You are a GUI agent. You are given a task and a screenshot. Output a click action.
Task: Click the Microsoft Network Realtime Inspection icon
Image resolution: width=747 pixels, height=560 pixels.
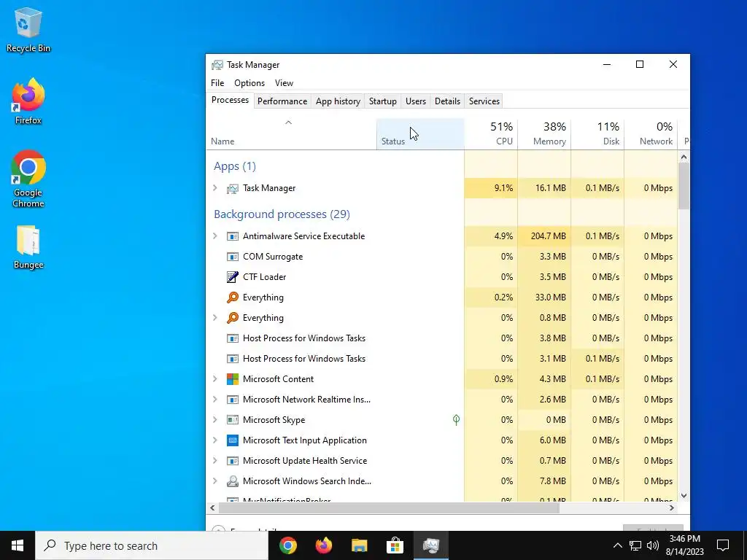[233, 400]
